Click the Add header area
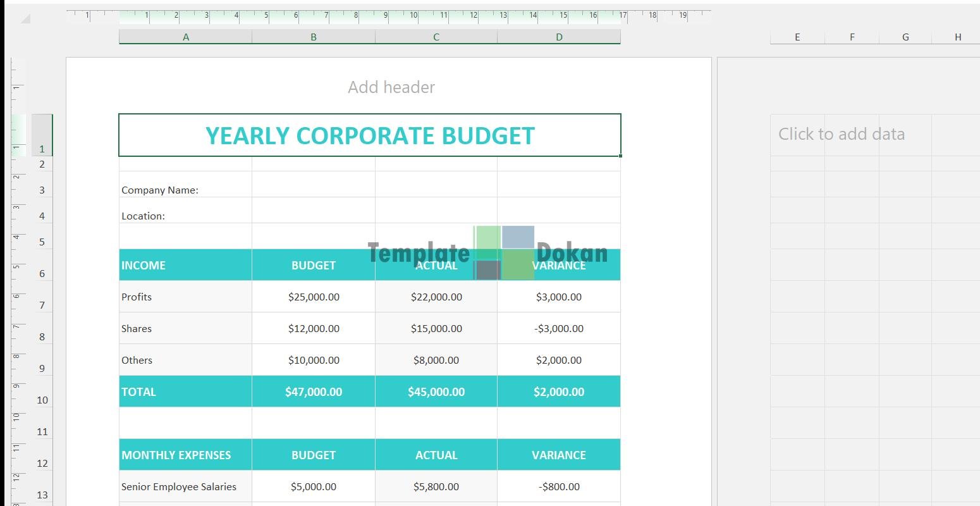The image size is (980, 506). [391, 87]
